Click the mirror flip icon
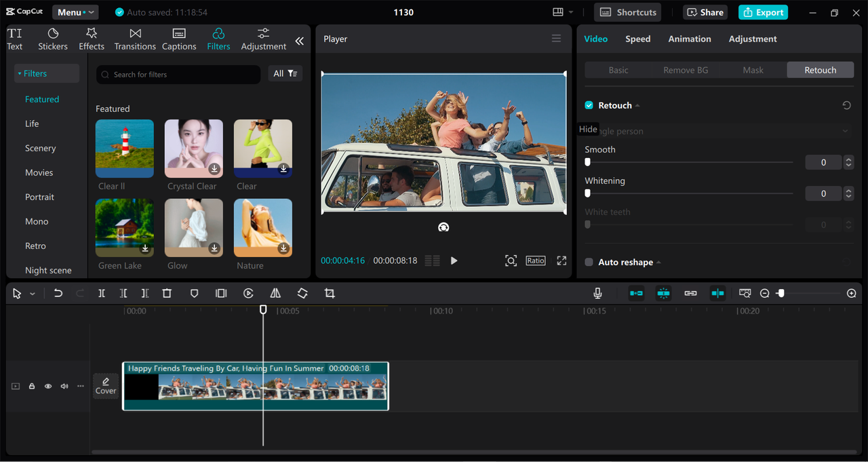This screenshot has height=462, width=868. click(275, 293)
